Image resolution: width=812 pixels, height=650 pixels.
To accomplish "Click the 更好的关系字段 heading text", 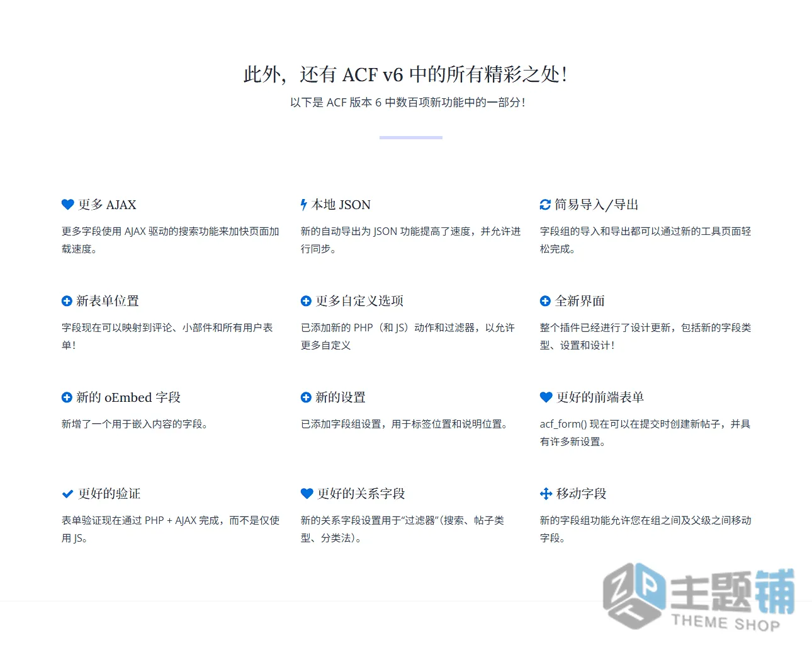I will point(361,494).
